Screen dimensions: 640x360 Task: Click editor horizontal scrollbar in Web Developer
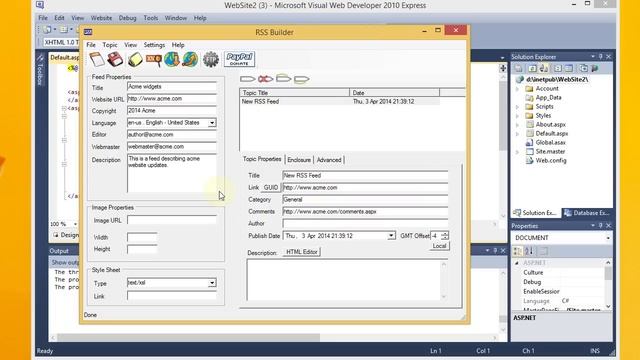tap(273, 338)
